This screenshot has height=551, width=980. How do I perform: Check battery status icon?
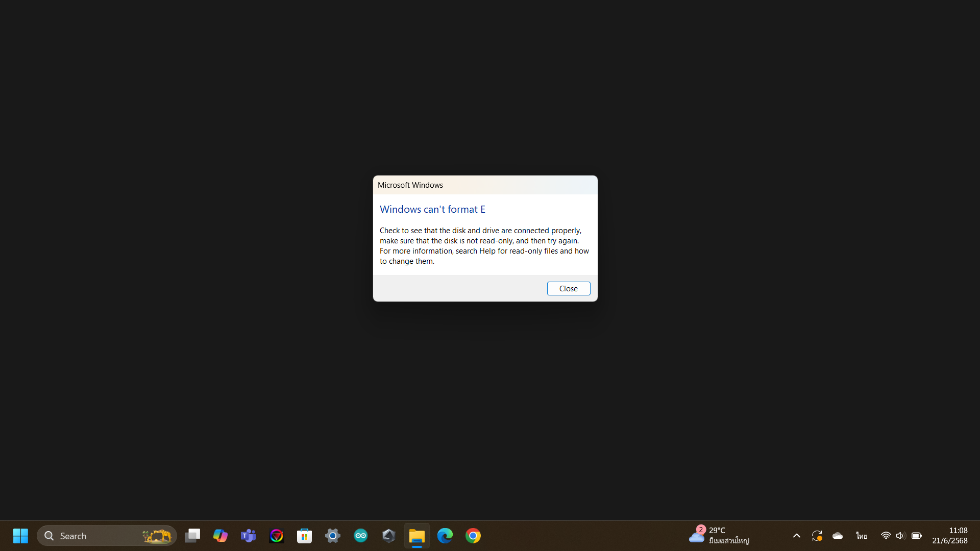tap(917, 536)
